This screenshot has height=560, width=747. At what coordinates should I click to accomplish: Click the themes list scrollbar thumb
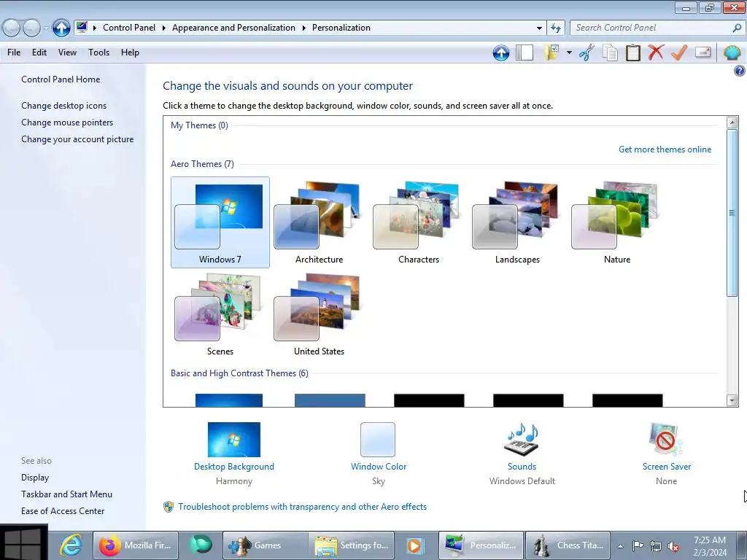[732, 212]
